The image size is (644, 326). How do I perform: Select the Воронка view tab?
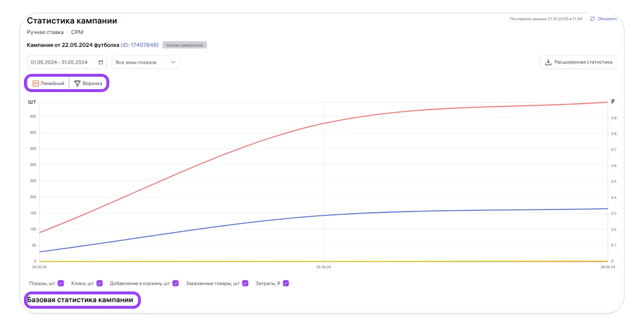click(x=89, y=83)
